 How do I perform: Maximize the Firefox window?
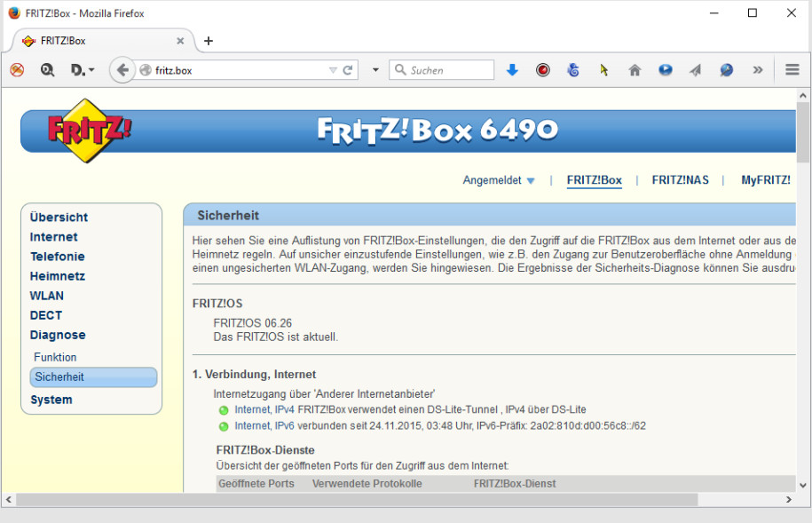(x=753, y=13)
